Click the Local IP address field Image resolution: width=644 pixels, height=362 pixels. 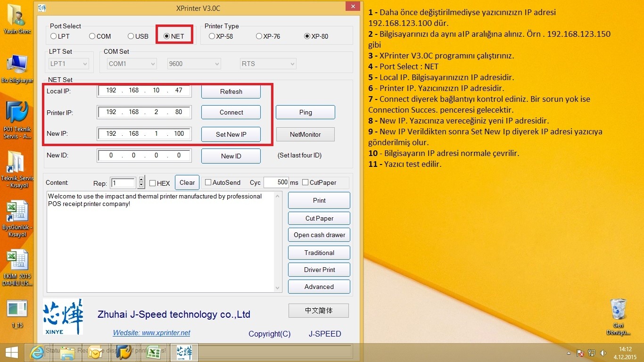pyautogui.click(x=144, y=90)
